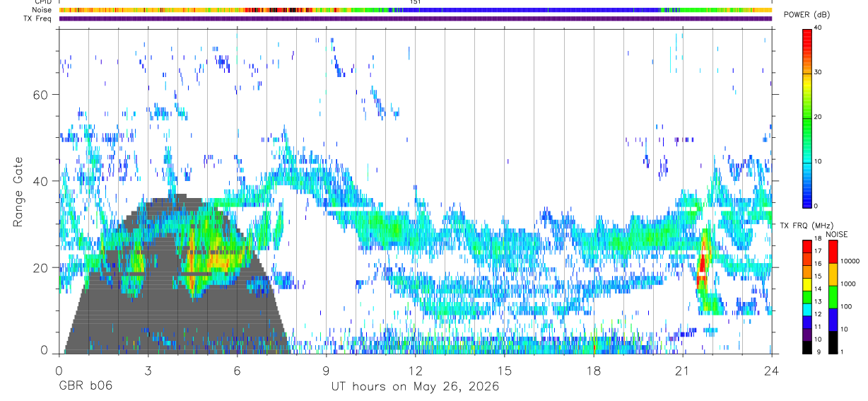Click the 17 label on TX FRQ colorbar
Image resolution: width=868 pixels, height=401 pixels.
[818, 251]
